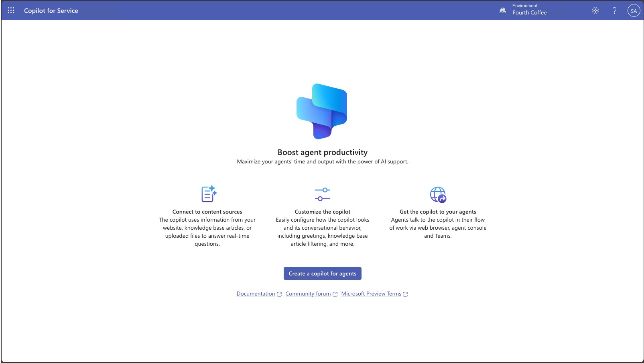Image resolution: width=644 pixels, height=363 pixels.
Task: Click Create a copilot for agents button
Action: pyautogui.click(x=323, y=273)
